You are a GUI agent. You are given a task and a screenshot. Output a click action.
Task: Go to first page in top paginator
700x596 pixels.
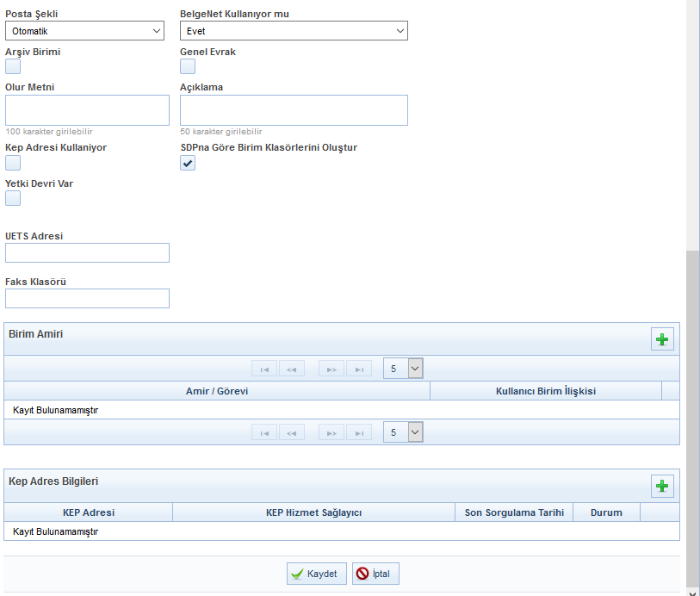pyautogui.click(x=264, y=369)
